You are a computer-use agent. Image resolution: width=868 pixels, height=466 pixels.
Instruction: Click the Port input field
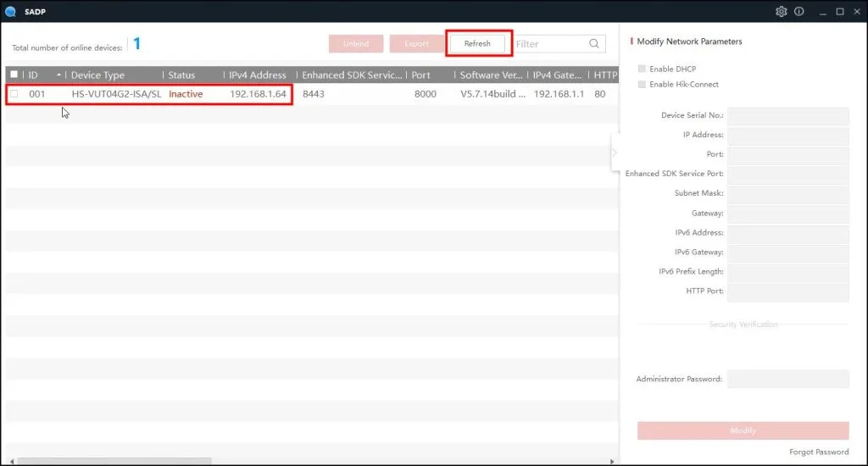(x=787, y=154)
